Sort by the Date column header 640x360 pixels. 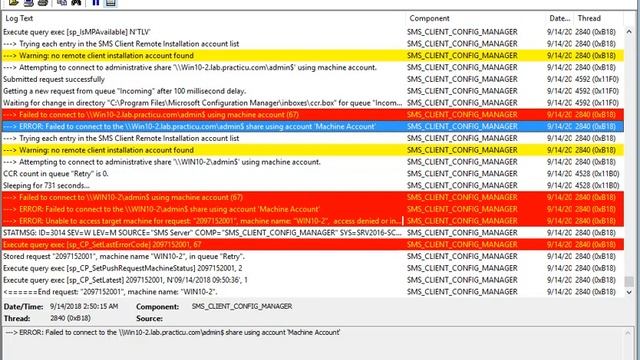[560, 18]
